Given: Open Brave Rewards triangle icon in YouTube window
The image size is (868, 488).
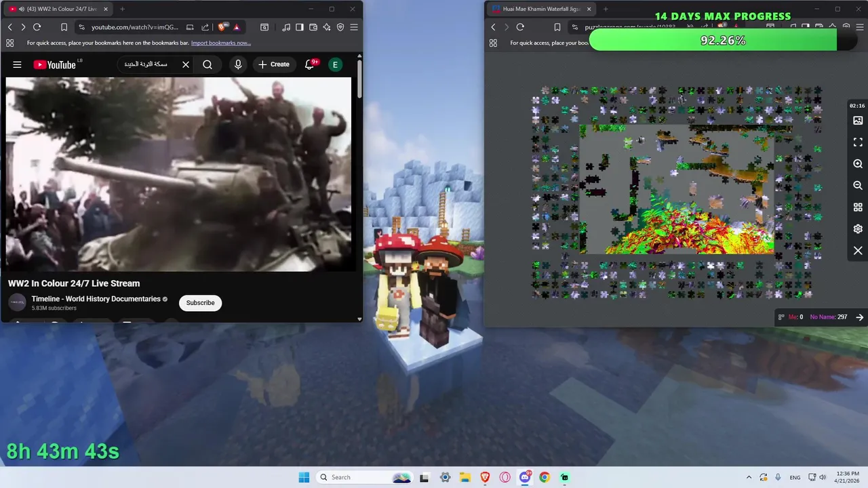Looking at the screenshot, I should click(x=236, y=27).
